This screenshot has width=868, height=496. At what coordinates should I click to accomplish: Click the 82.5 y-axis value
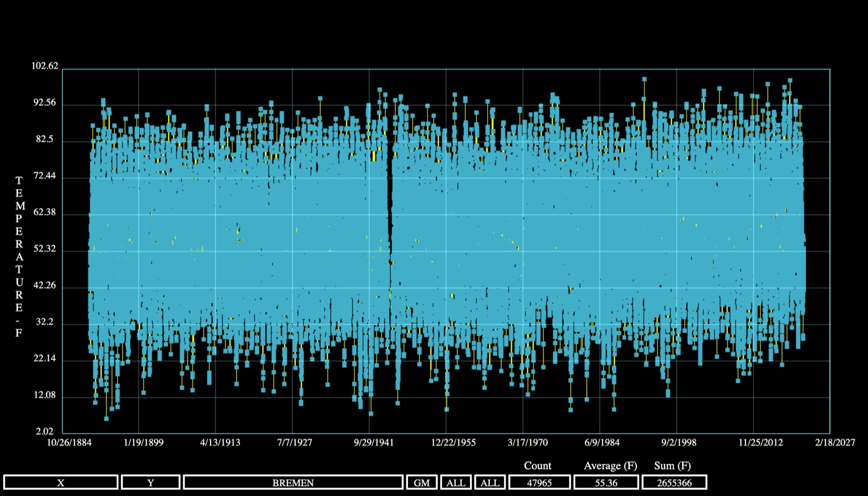coord(44,139)
